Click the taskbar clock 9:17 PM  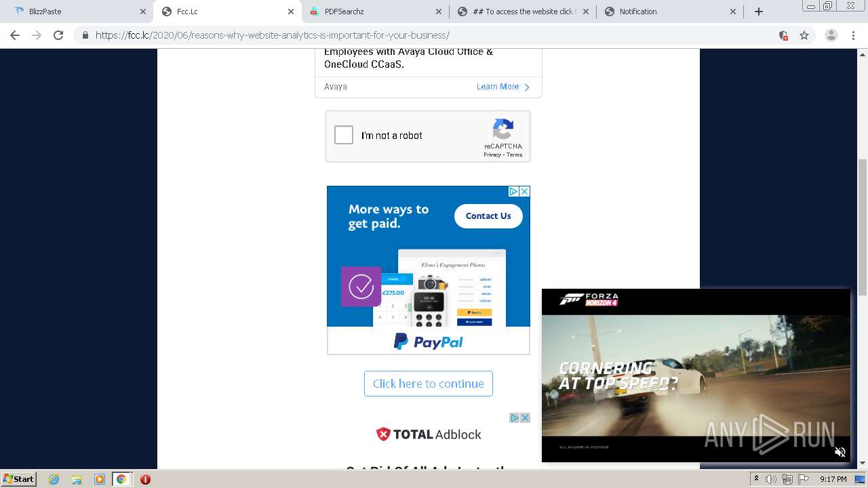click(x=833, y=479)
